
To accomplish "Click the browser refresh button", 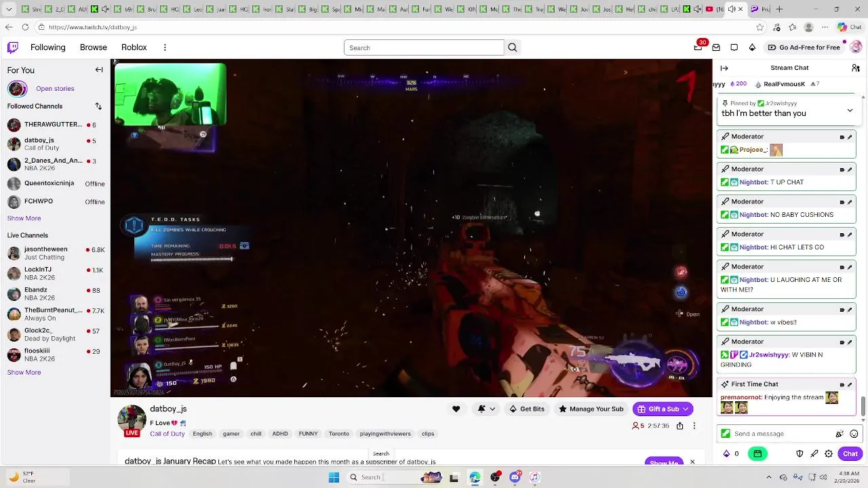I will click(x=25, y=27).
